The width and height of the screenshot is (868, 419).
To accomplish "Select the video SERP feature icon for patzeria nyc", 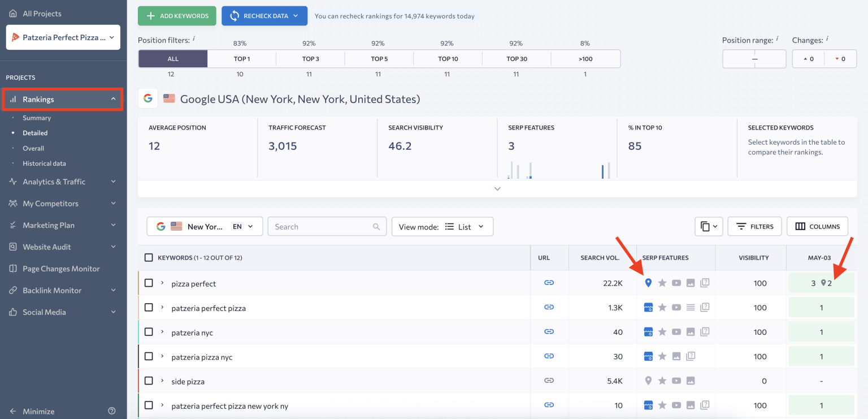I will tap(676, 332).
